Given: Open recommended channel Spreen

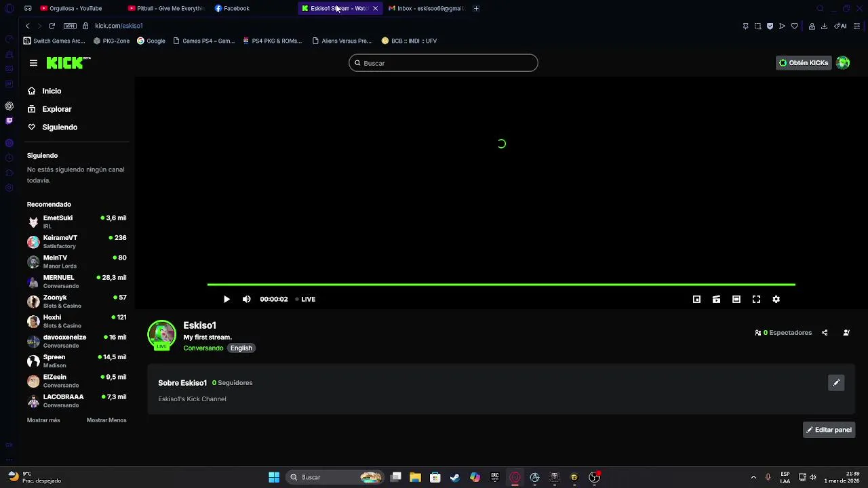Looking at the screenshot, I should [x=77, y=361].
